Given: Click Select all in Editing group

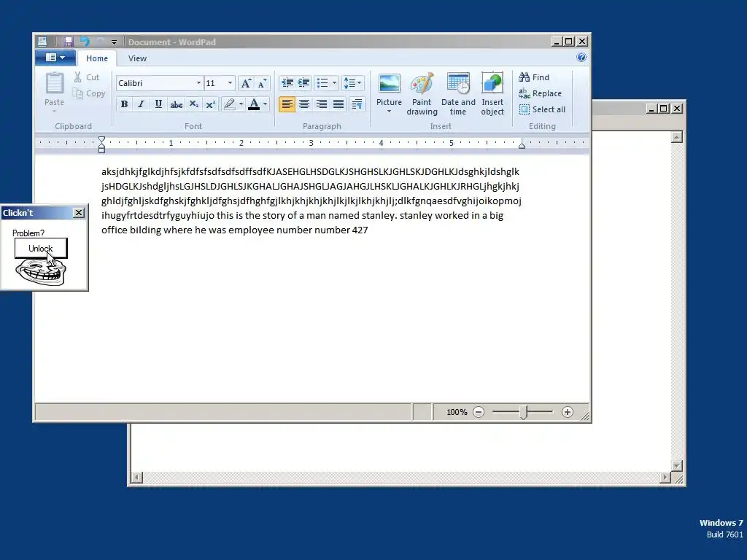Looking at the screenshot, I should [542, 109].
